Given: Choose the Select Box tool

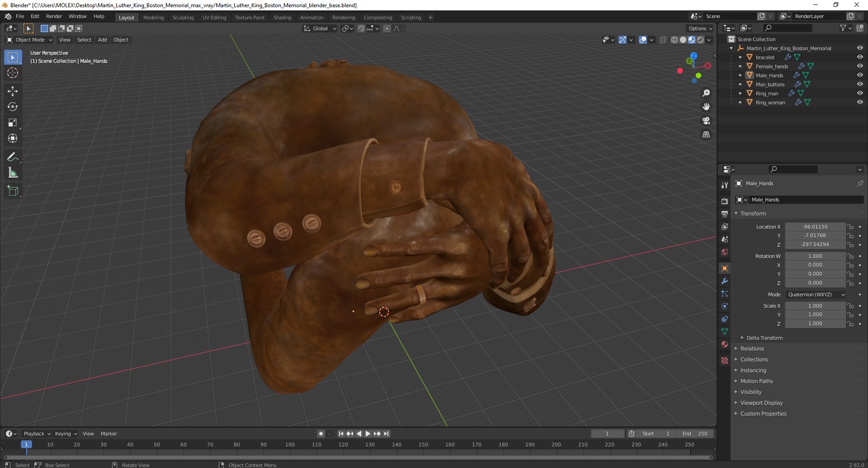Looking at the screenshot, I should 13,57.
